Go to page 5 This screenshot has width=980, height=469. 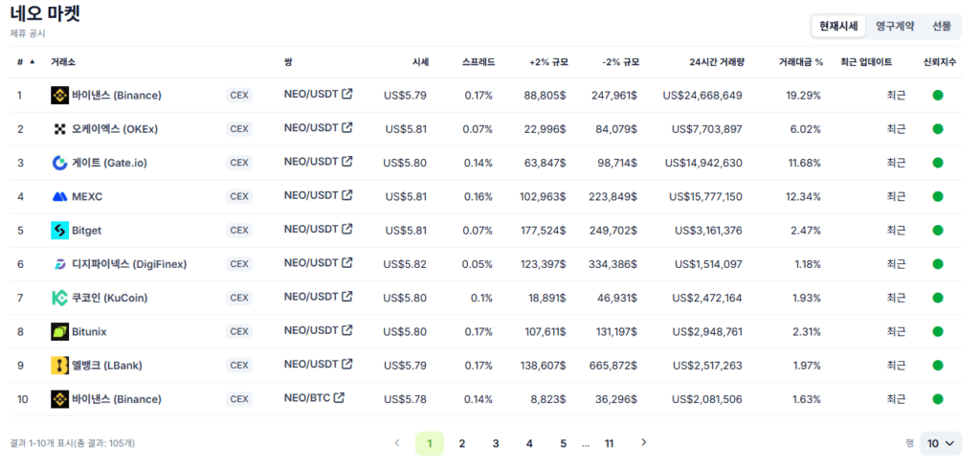(x=563, y=443)
